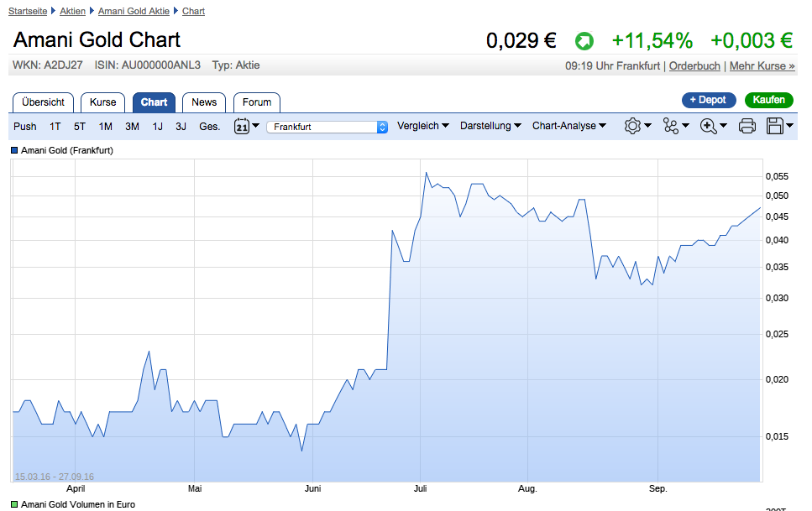Click the 0,055 price axis label
Image resolution: width=812 pixels, height=511 pixels.
click(x=777, y=176)
